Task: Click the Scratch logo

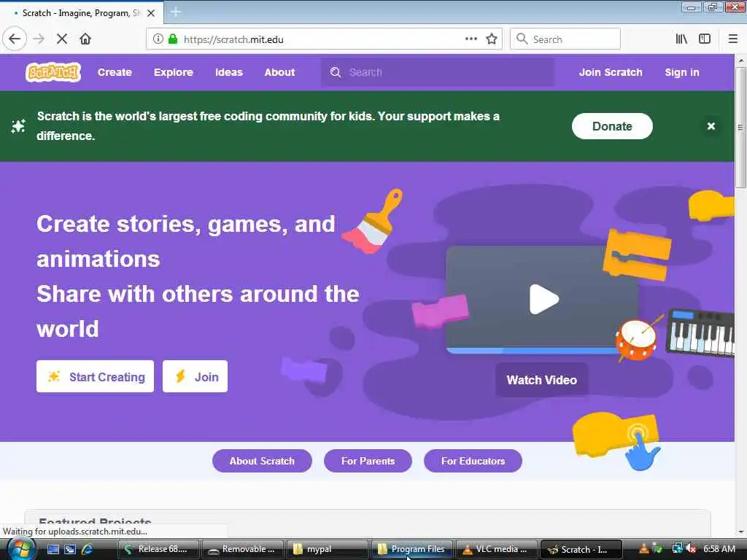Action: 53,72
